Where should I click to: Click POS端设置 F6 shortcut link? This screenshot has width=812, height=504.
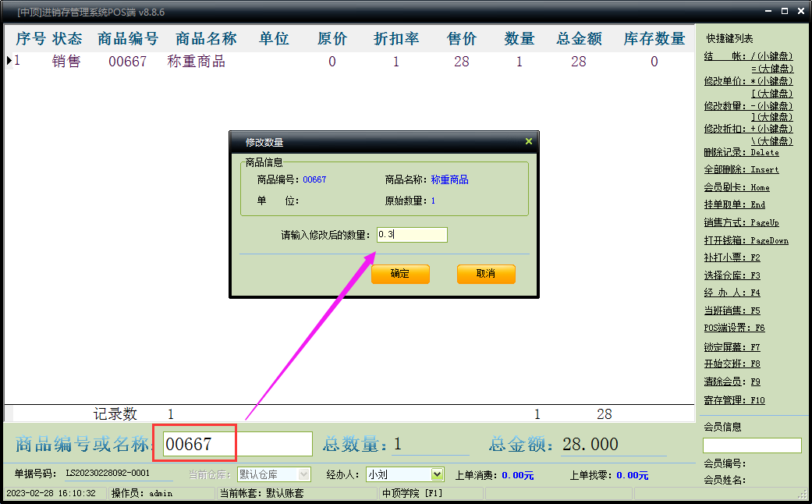[734, 328]
